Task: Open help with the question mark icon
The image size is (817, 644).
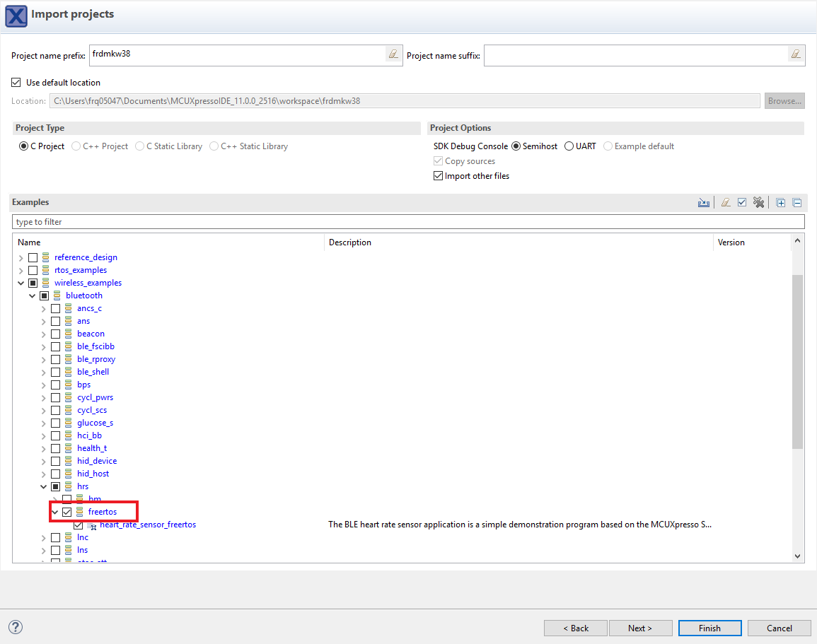Action: [16, 627]
